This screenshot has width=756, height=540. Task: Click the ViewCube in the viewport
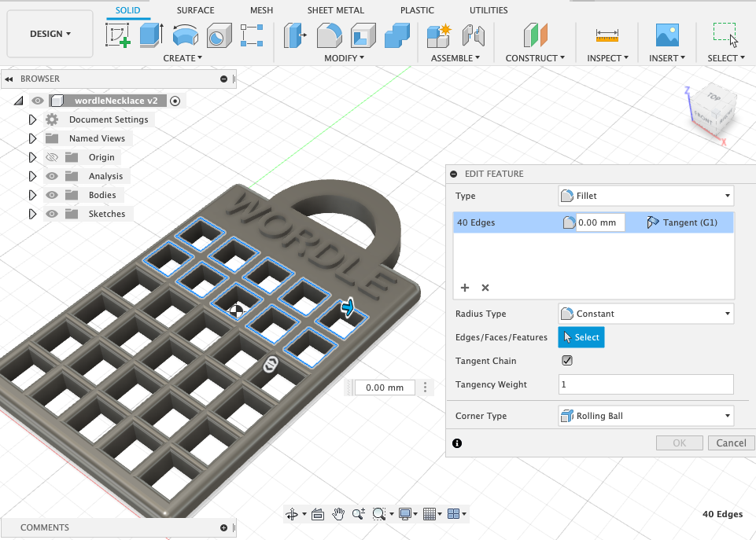point(714,111)
